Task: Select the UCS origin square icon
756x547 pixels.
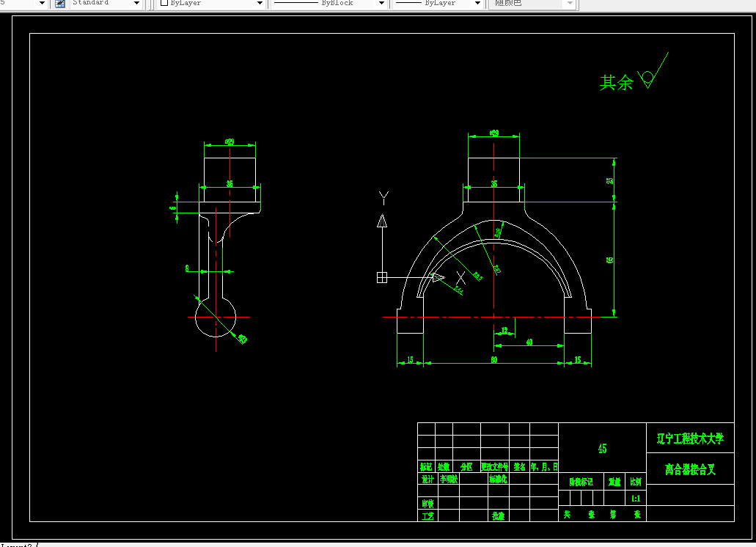Action: coord(382,278)
